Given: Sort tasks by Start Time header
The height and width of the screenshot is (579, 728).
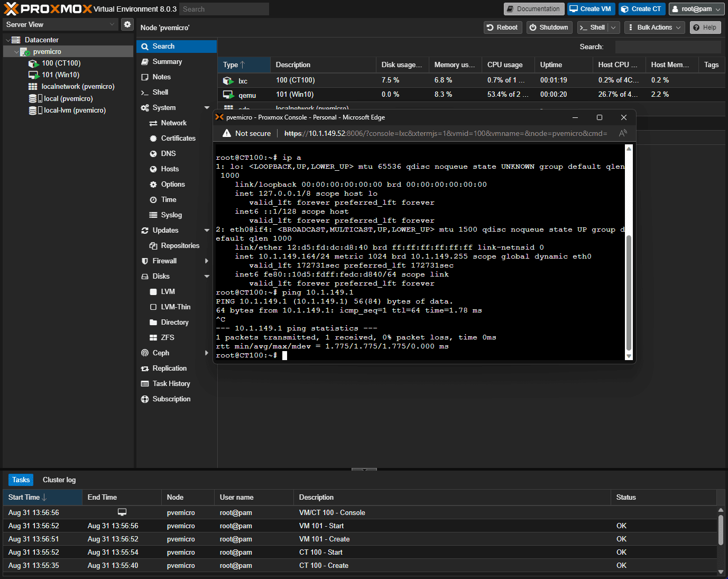Looking at the screenshot, I should coord(42,497).
